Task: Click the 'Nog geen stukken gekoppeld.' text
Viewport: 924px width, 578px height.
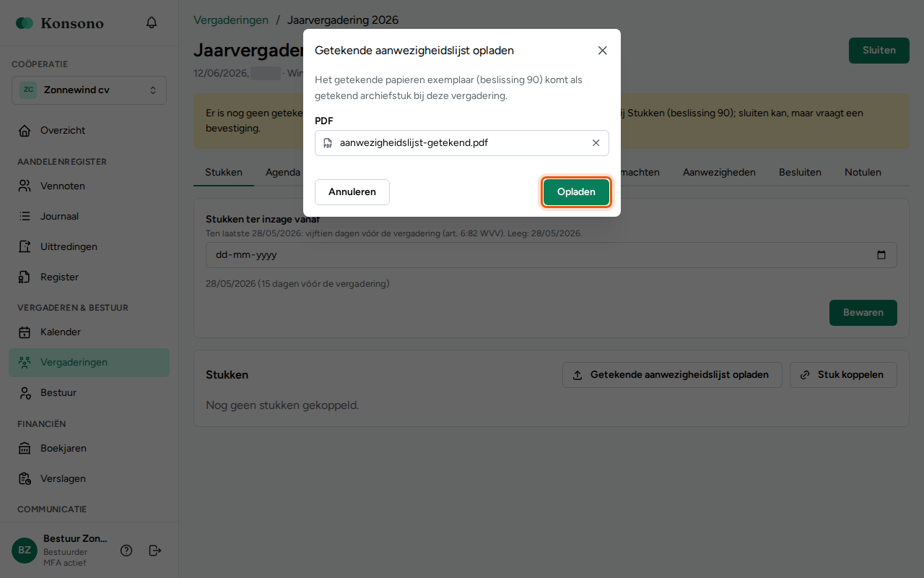Action: tap(282, 405)
